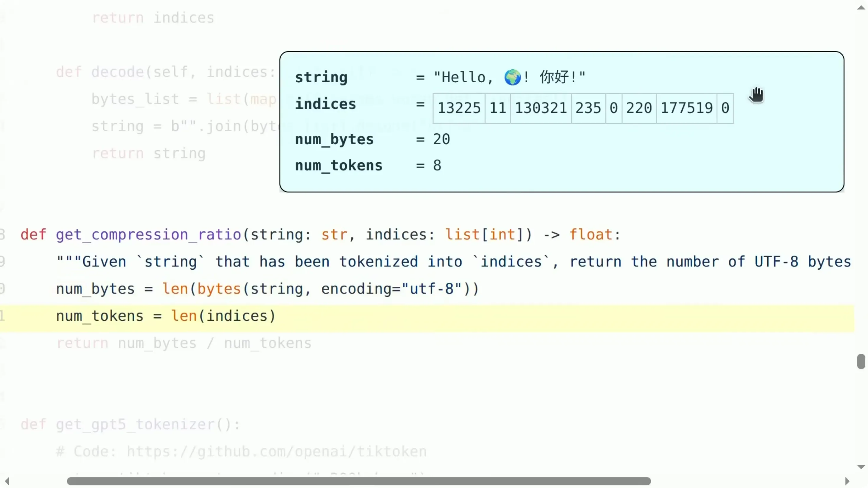This screenshot has width=868, height=488.
Task: Click the def get_gpt5_tokenizer() line
Action: 130,424
